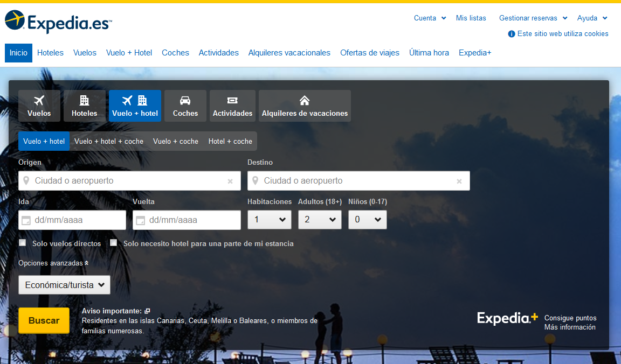Click the Expedia+ rewards logo
The image size is (621, 364).
507,318
